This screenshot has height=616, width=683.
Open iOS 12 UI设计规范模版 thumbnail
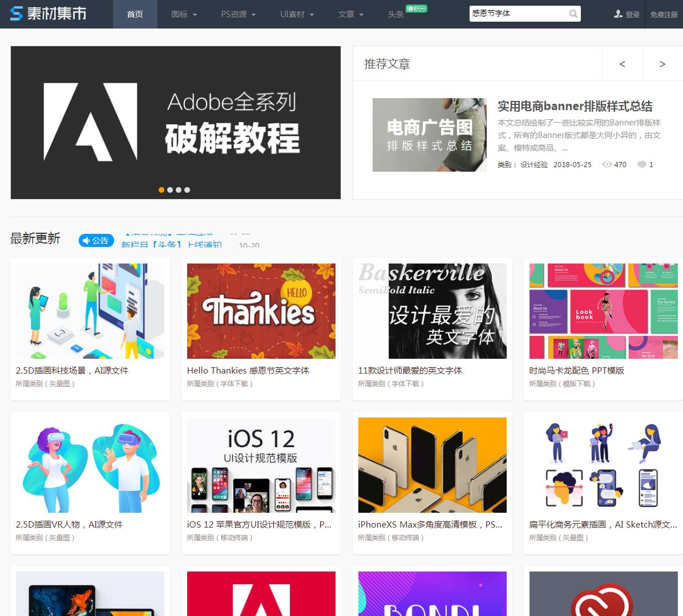point(261,465)
